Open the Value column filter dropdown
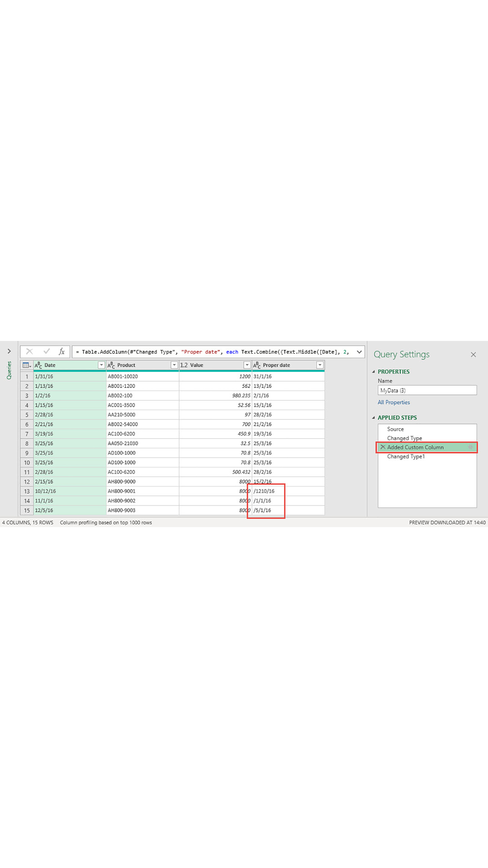 tap(247, 365)
